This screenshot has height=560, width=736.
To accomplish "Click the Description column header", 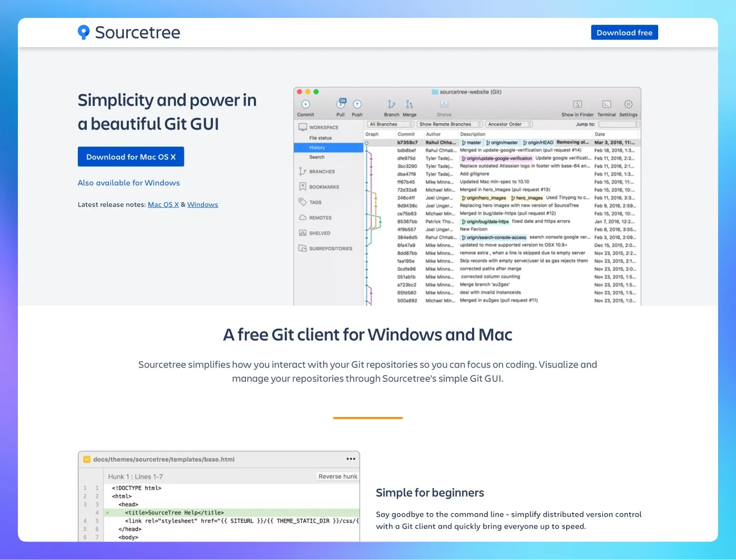I will click(x=473, y=134).
